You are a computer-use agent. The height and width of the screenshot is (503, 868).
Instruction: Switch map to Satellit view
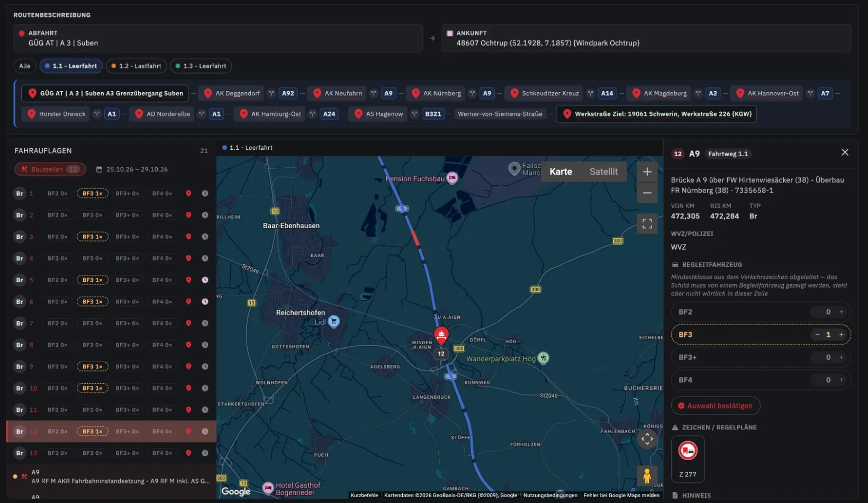point(603,172)
